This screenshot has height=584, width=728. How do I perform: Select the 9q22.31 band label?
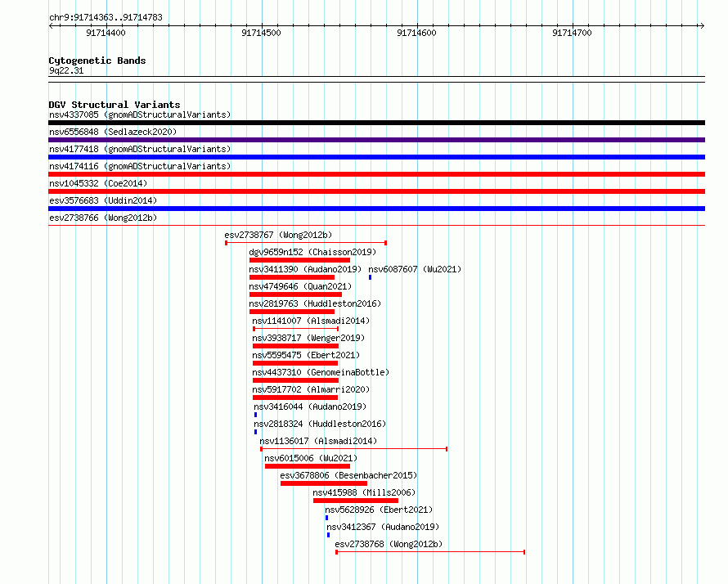pos(66,70)
